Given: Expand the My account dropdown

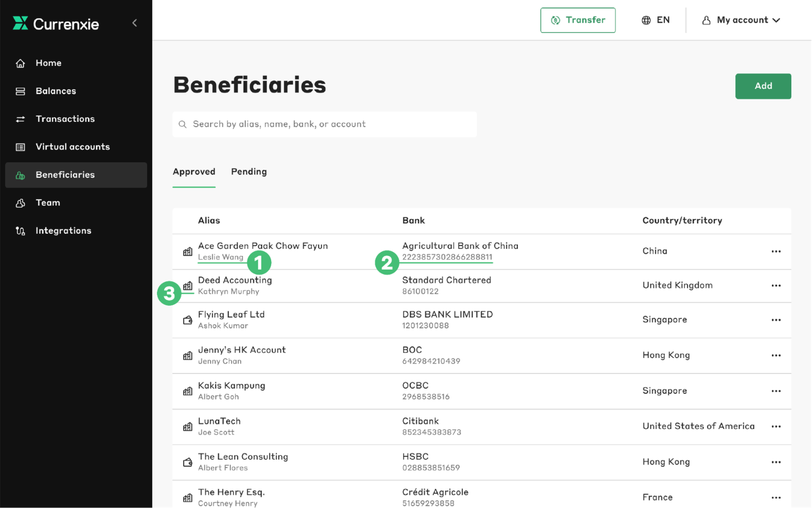Looking at the screenshot, I should (741, 20).
